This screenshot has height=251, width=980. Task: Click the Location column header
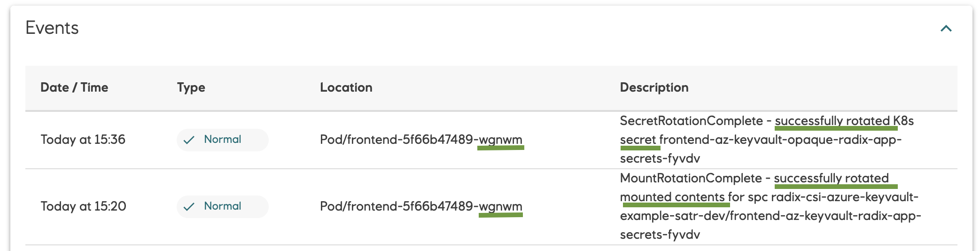pyautogui.click(x=346, y=87)
